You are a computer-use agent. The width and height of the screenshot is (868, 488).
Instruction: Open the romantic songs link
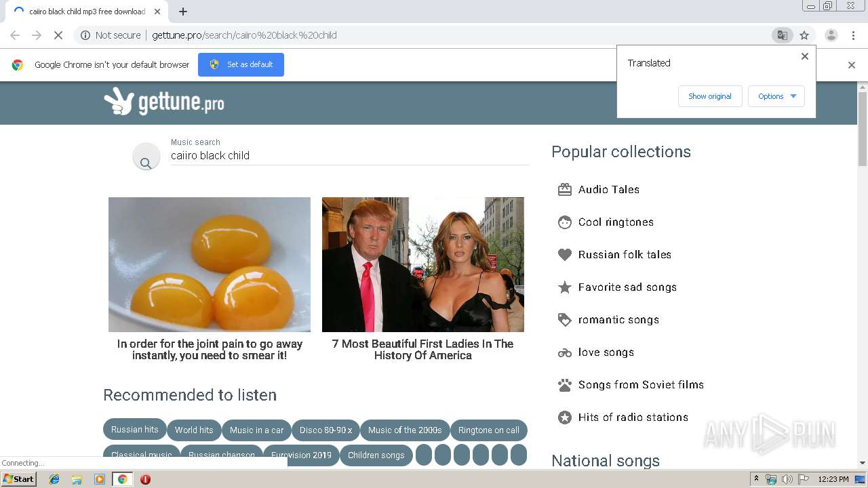(x=618, y=320)
